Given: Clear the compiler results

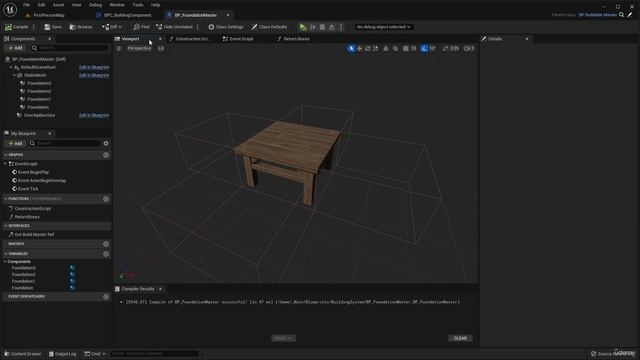Looking at the screenshot, I should point(460,338).
